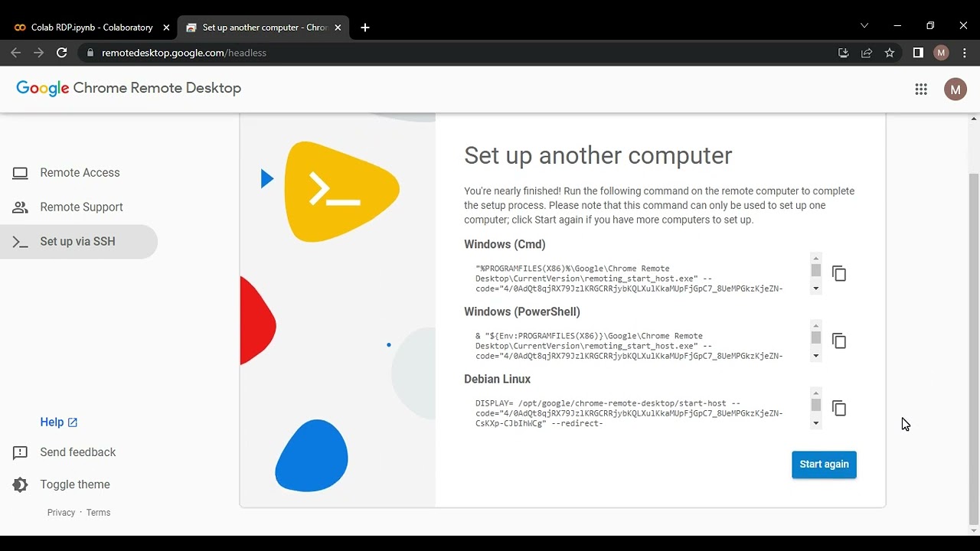Screen dimensions: 980x551
Task: Click the Windows (Cmd) command text
Action: click(x=629, y=279)
